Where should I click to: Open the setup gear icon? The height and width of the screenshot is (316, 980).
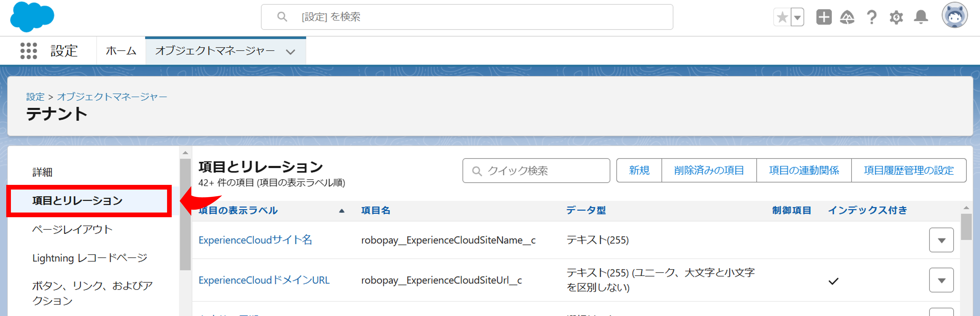(x=896, y=17)
